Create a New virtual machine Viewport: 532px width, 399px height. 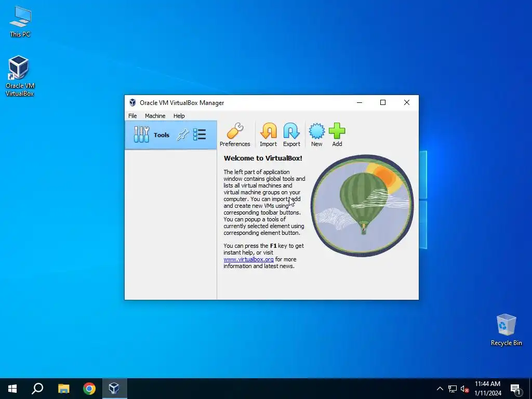coord(316,135)
